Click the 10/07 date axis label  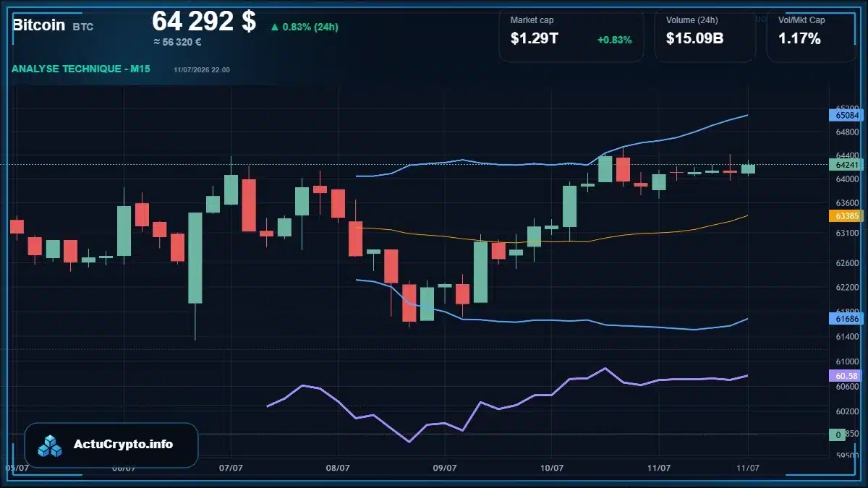(552, 468)
